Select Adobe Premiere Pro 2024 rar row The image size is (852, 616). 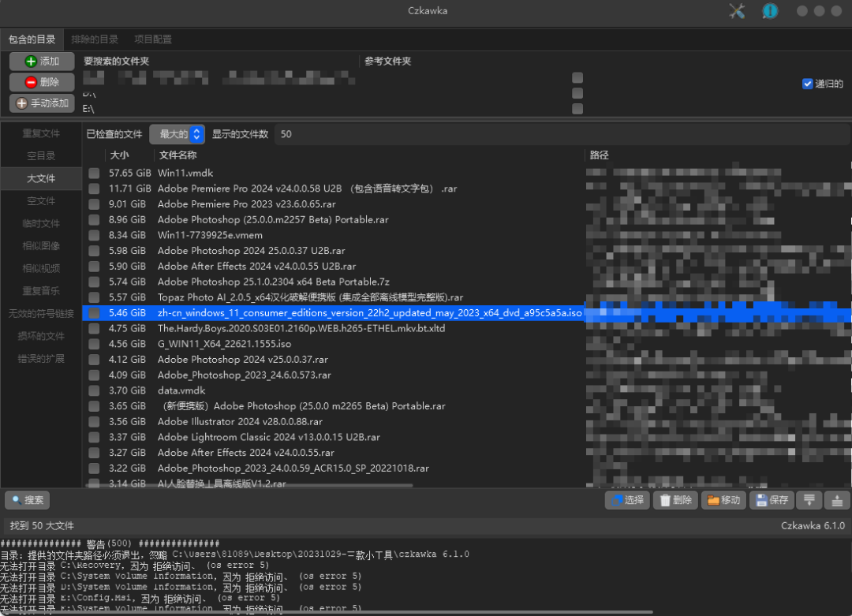467,189
